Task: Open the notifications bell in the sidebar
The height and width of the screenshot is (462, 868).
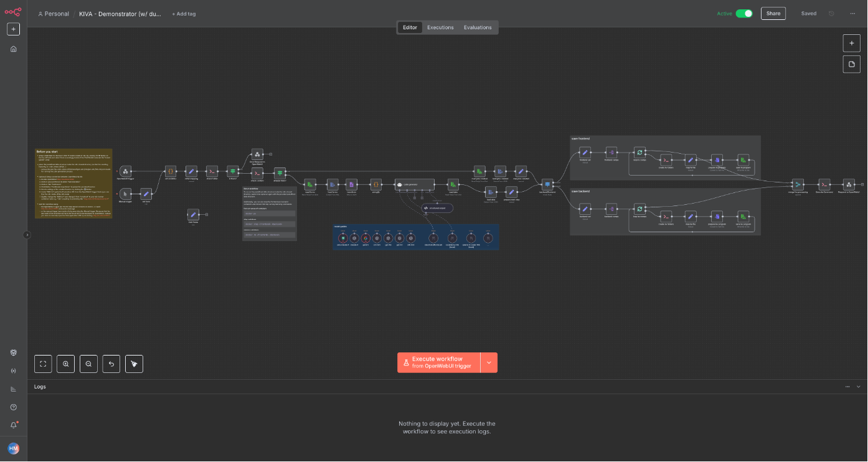Action: [x=13, y=425]
